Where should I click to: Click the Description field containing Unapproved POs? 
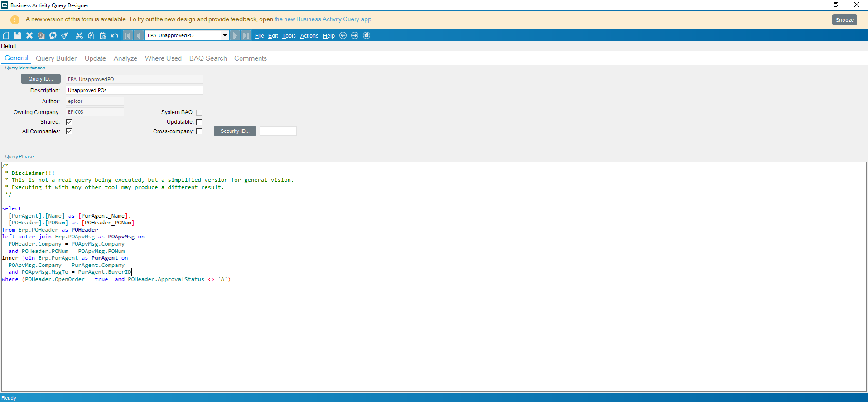(135, 90)
